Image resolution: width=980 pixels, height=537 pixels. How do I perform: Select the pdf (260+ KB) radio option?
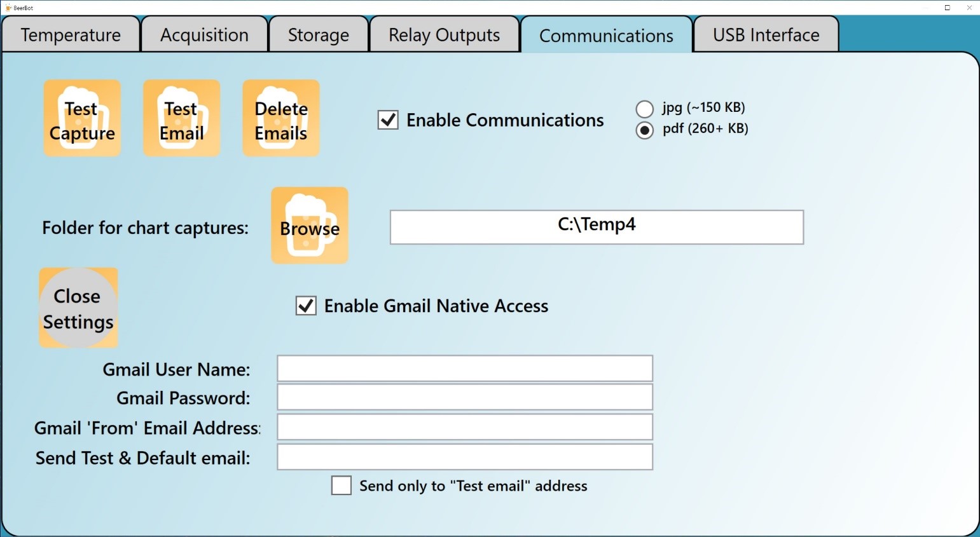click(645, 130)
